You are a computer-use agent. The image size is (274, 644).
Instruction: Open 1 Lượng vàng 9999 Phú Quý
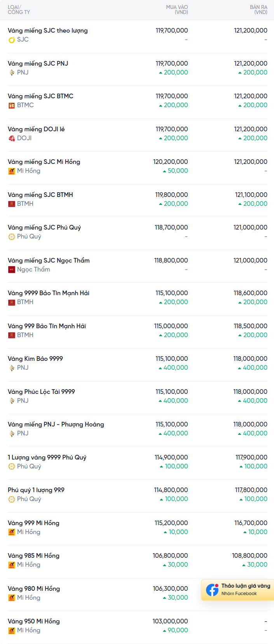47,457
